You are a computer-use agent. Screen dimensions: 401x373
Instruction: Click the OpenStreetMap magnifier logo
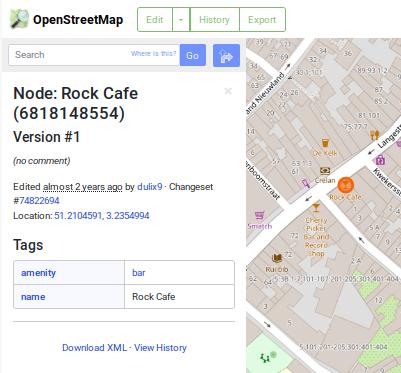[19, 19]
